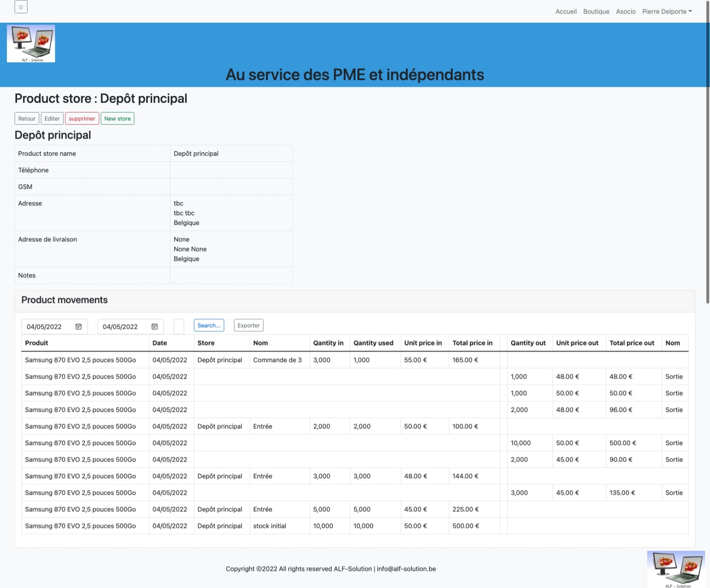Click the small empty box before Search
710x588 pixels.
tap(179, 326)
